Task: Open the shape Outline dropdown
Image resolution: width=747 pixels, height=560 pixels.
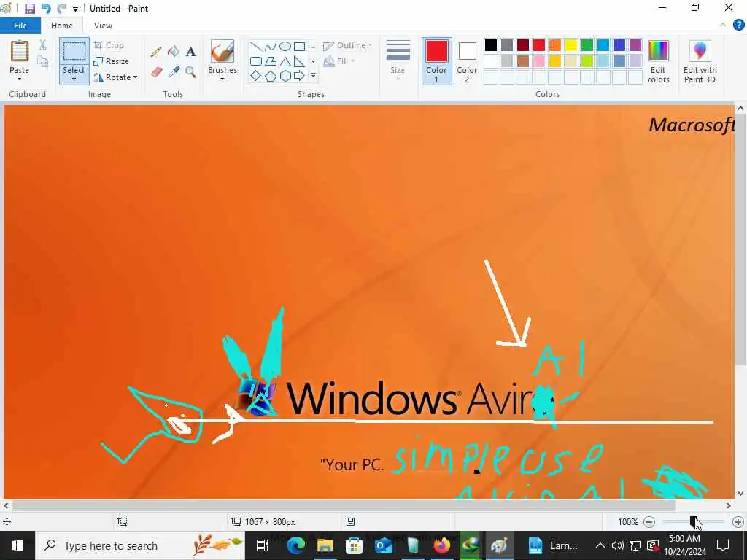Action: (348, 46)
